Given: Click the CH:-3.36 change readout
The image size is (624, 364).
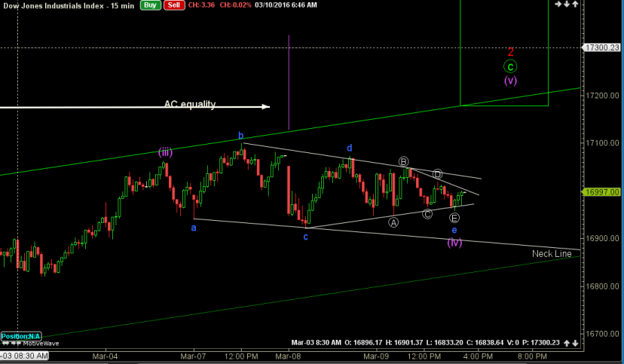Looking at the screenshot, I should 201,5.
